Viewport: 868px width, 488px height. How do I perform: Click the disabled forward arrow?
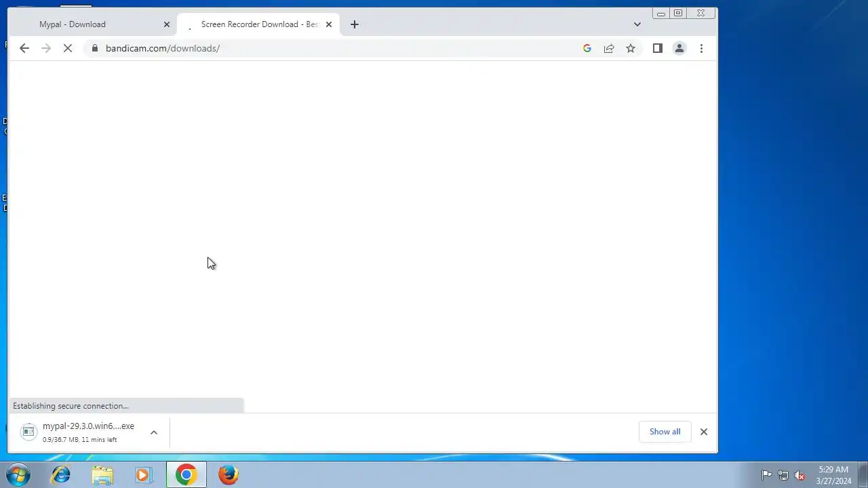coord(46,48)
